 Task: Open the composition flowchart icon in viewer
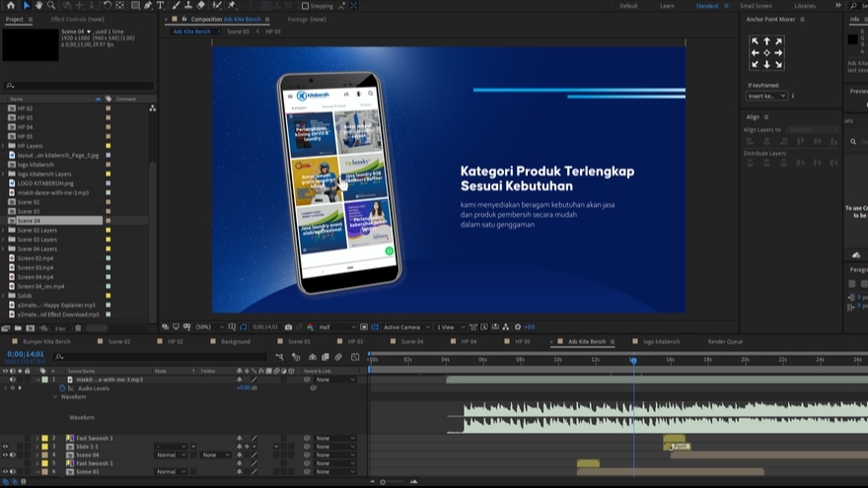(506, 327)
